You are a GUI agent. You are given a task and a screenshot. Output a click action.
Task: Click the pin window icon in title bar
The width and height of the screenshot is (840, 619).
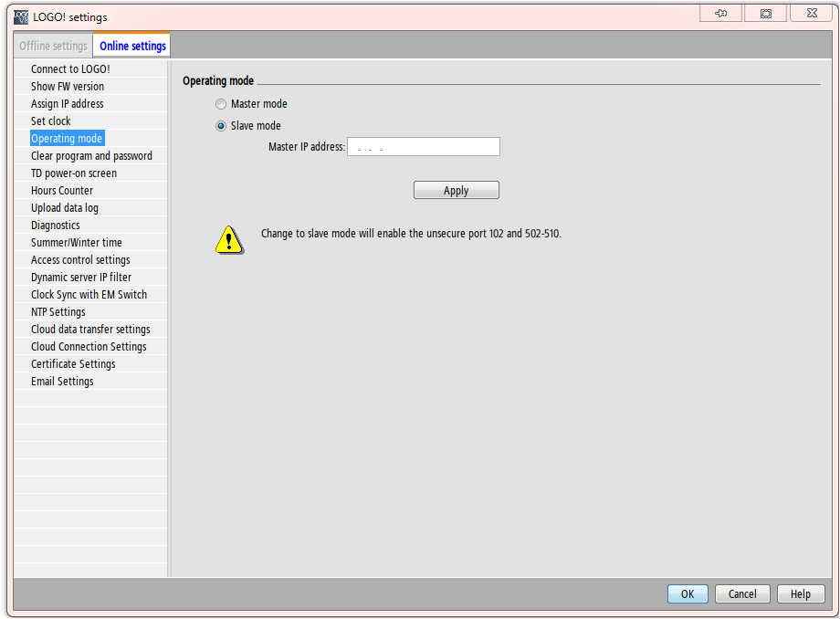tap(720, 14)
